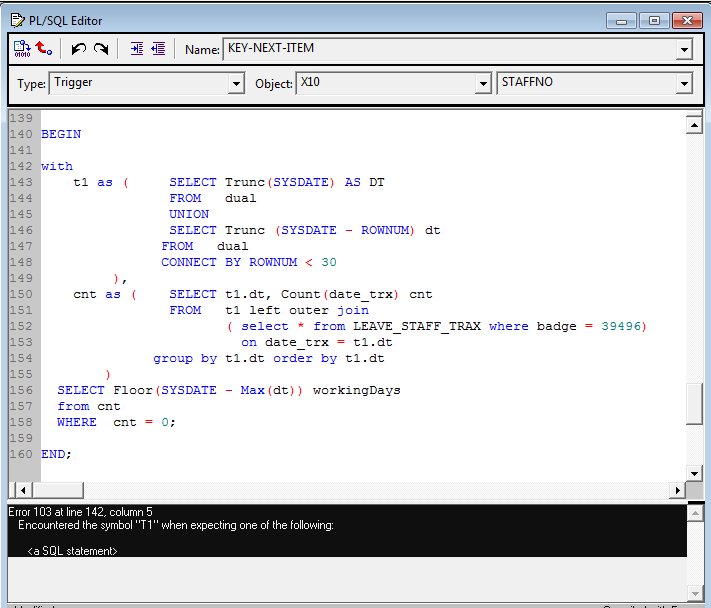
Task: Click the PL/SQL Editor title bar icon
Action: pyautogui.click(x=17, y=20)
